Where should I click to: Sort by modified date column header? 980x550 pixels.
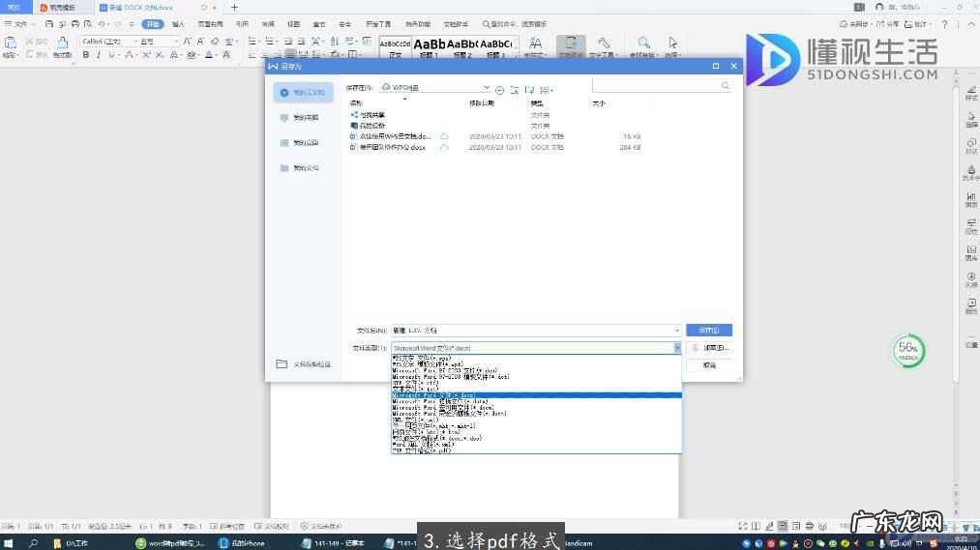point(482,103)
